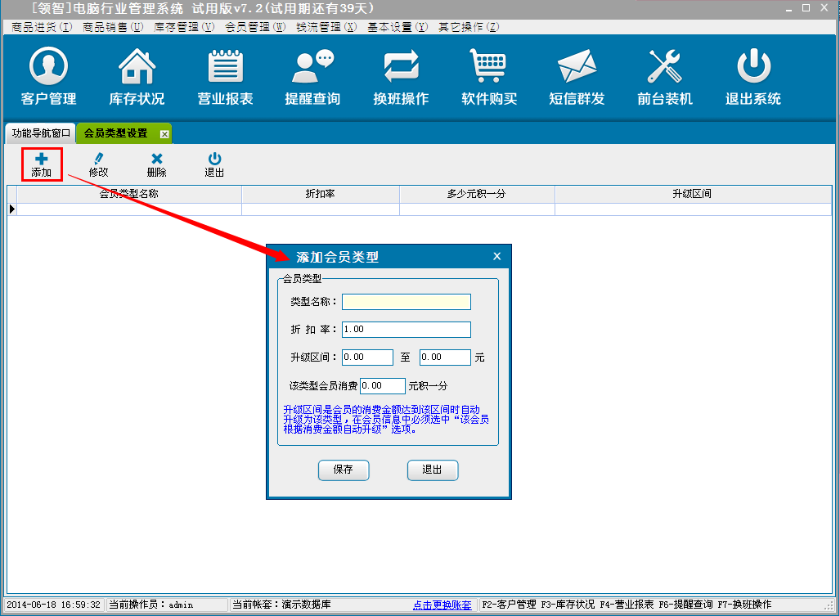
Task: Click 退出 button in the dialog
Action: pos(432,470)
